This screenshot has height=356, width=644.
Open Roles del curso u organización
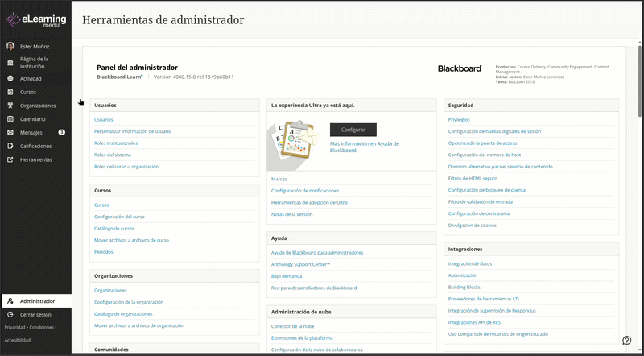(x=126, y=167)
